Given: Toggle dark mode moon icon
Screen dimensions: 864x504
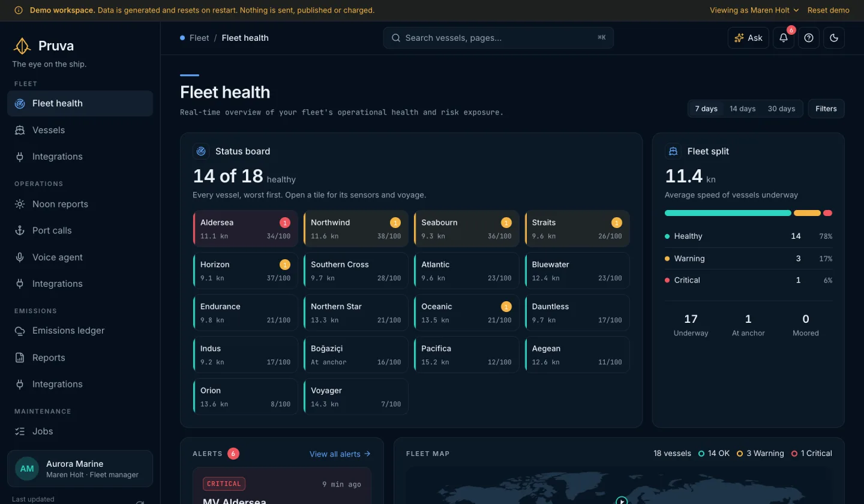Looking at the screenshot, I should (834, 38).
